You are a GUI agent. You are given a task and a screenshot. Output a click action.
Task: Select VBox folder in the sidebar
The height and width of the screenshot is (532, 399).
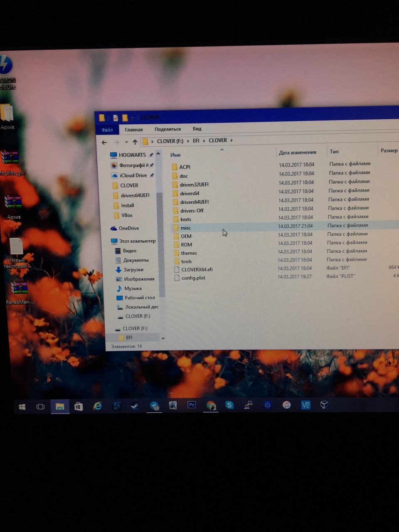[x=127, y=215]
